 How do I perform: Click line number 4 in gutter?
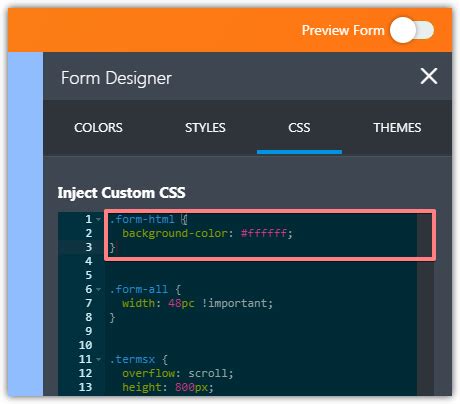[x=88, y=261]
